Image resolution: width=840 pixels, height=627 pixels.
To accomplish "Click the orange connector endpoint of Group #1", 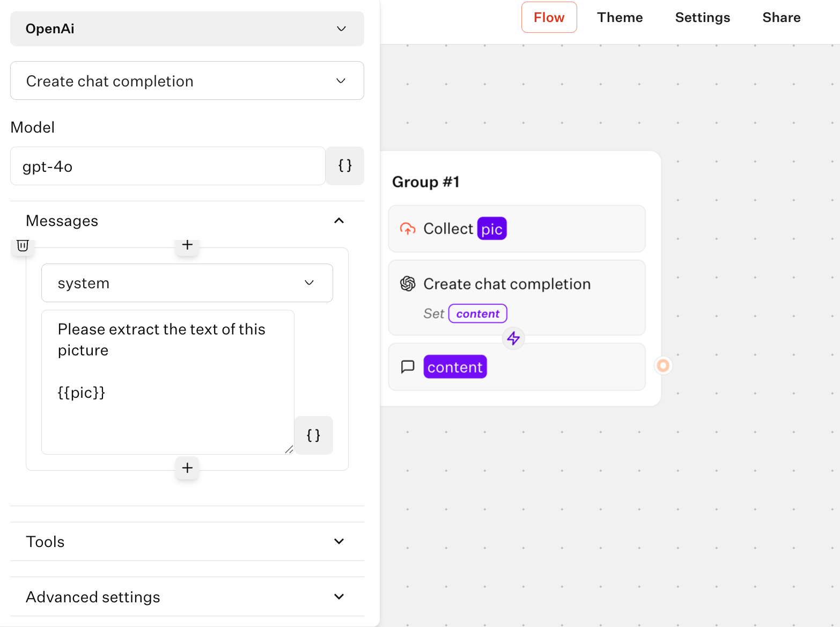I will click(x=663, y=366).
